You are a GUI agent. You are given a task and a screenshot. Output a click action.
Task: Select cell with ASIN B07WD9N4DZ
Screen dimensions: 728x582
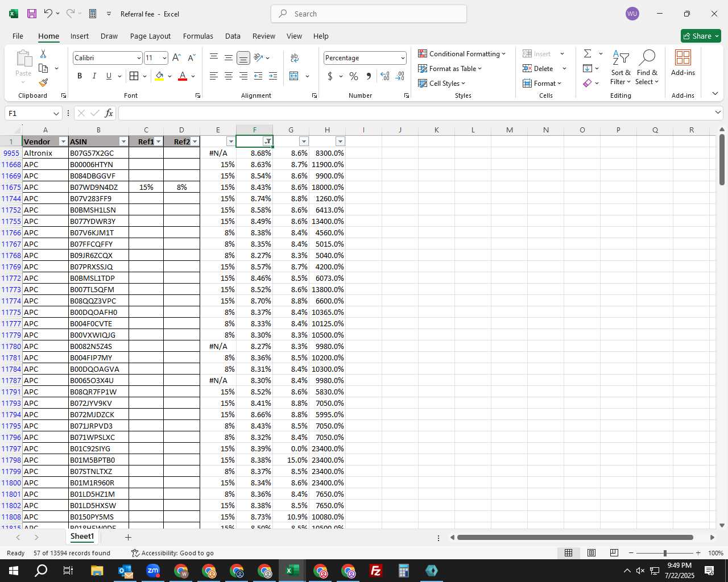tap(98, 187)
